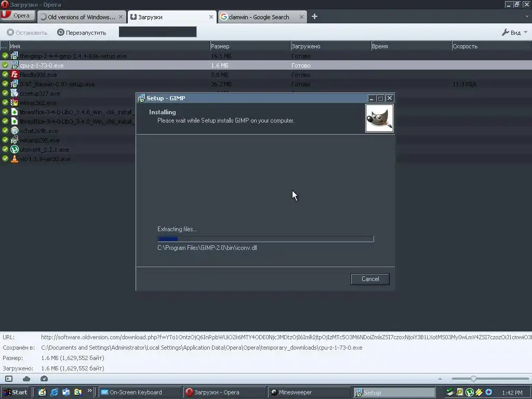Select 0.97_clamwin-0.97-setup.exe file name
532x399 pixels.
[x=57, y=84]
